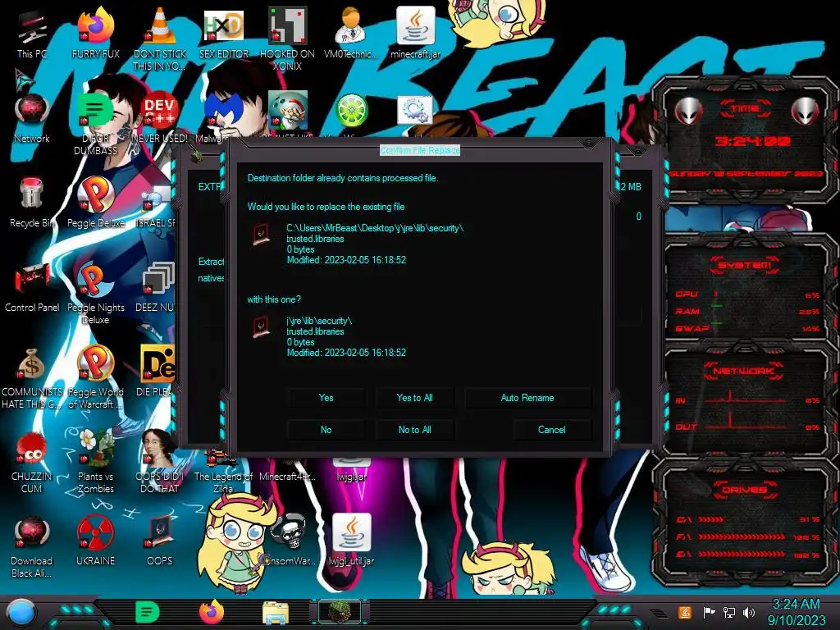The width and height of the screenshot is (840, 630).
Task: Select the Spotify desktop icon beside Network
Action: pos(95,124)
